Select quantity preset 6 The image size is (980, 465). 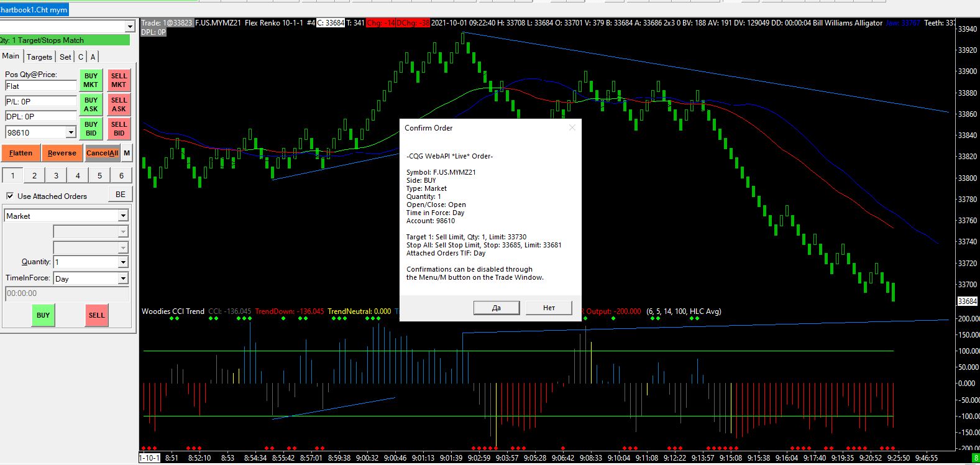pyautogui.click(x=121, y=175)
